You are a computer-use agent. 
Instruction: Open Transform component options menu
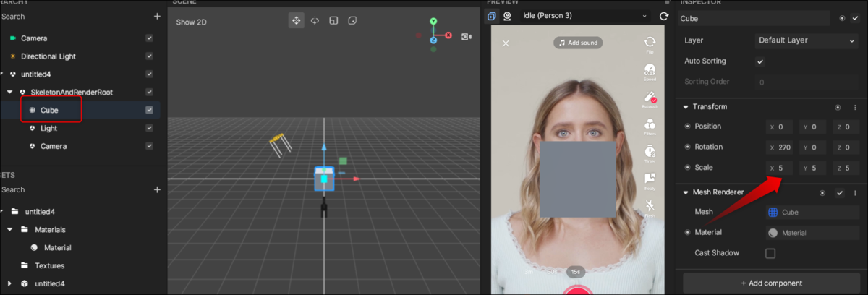(x=855, y=107)
